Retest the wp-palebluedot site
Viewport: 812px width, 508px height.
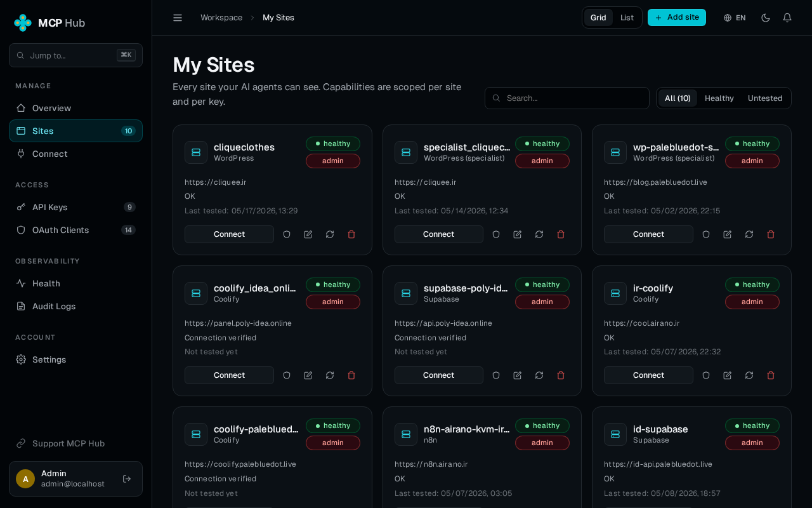749,234
